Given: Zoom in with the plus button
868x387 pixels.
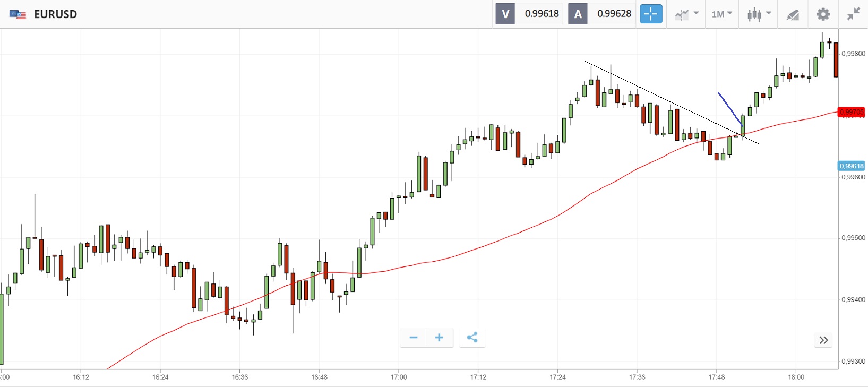Looking at the screenshot, I should [439, 338].
